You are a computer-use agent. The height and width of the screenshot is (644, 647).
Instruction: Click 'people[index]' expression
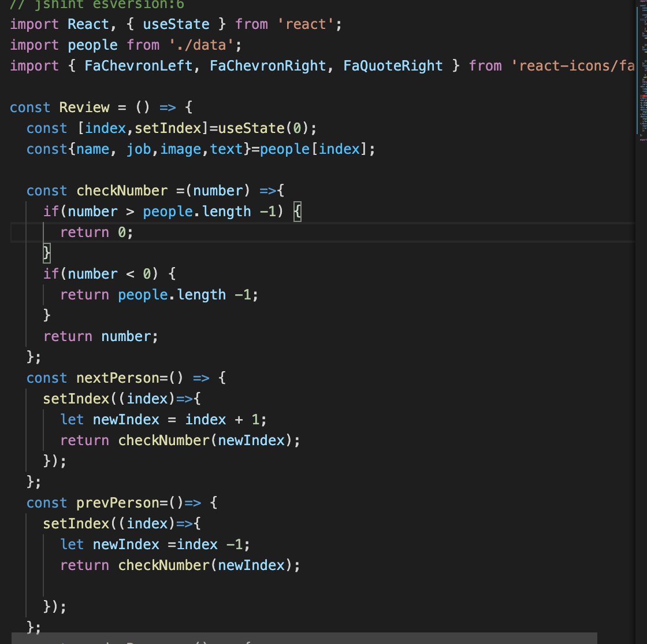click(314, 149)
